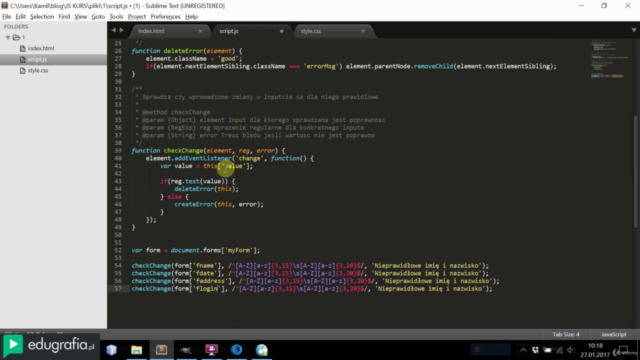Open battery icon in system tray
Screen dimensions: 640x360
(x=547, y=350)
